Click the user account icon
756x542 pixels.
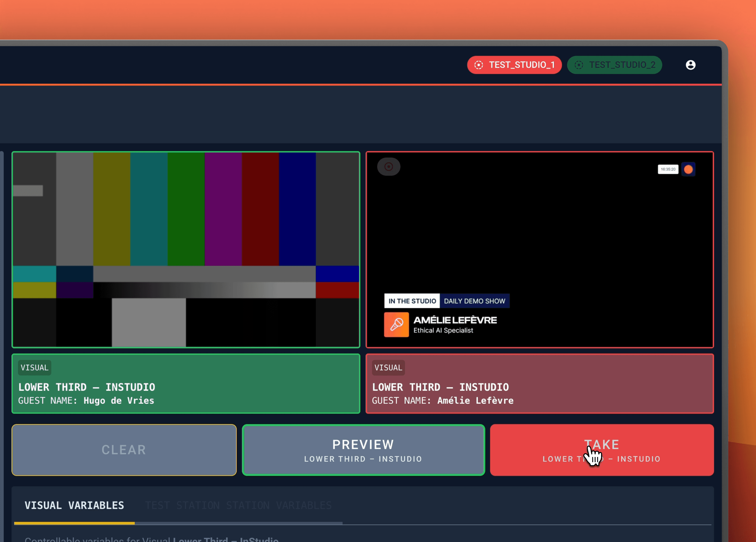click(690, 65)
